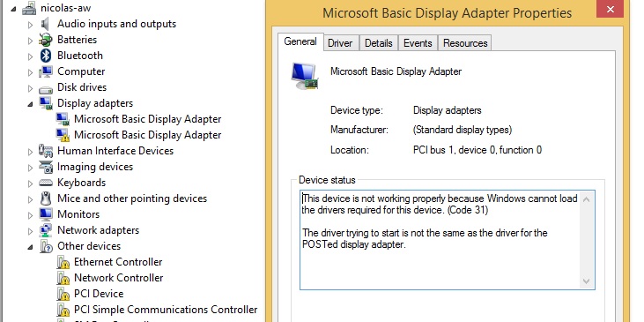Select the 'PCI Device' tree entry

click(x=99, y=294)
